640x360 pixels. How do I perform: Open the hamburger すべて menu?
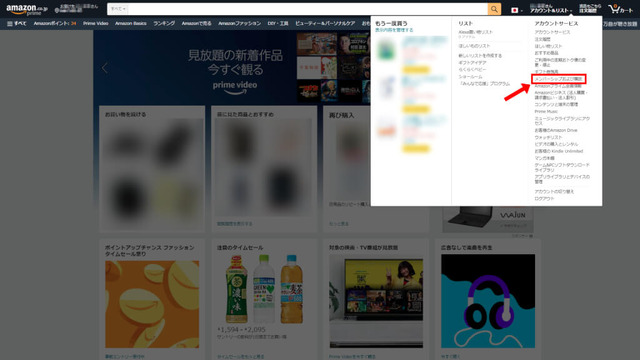pos(16,24)
